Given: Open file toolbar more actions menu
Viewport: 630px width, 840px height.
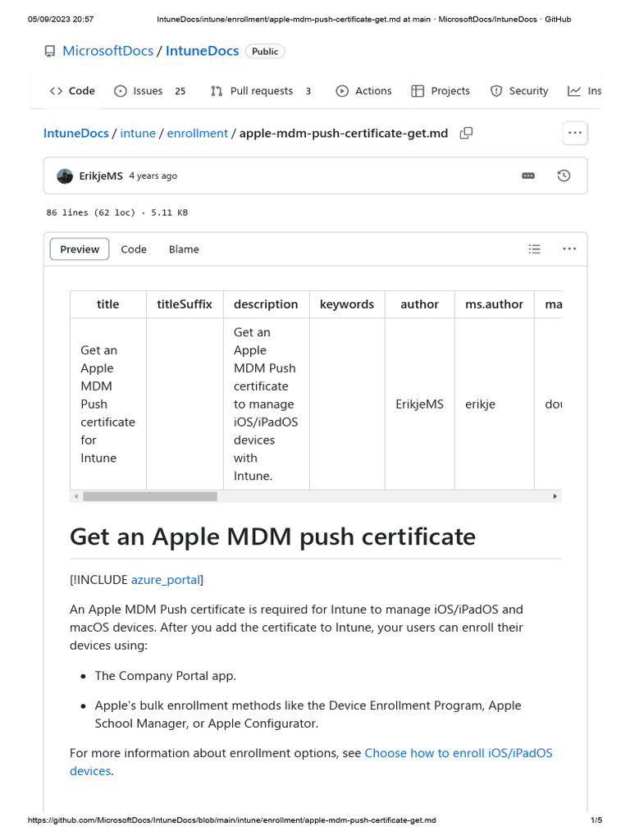Looking at the screenshot, I should [x=569, y=249].
